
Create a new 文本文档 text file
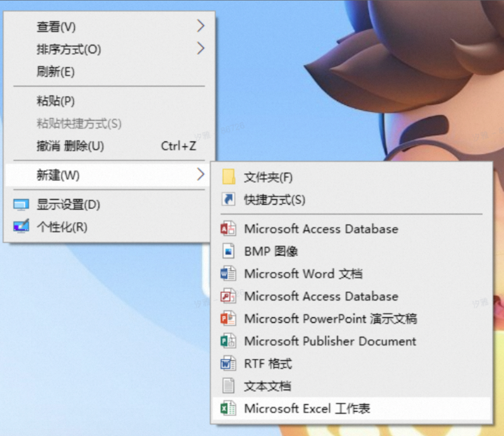pos(351,386)
